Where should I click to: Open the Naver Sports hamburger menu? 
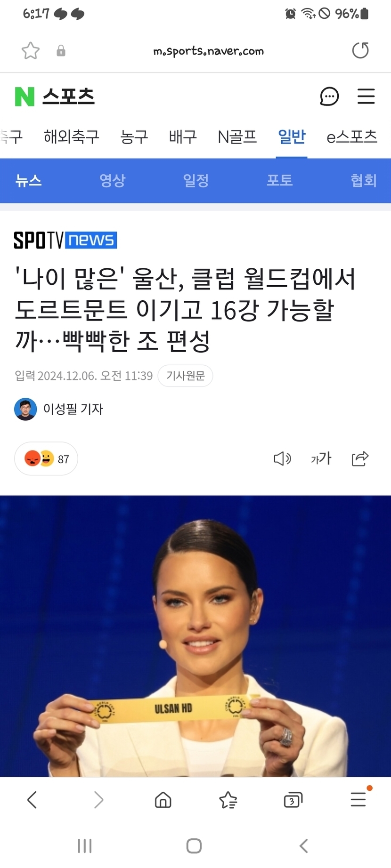click(x=366, y=96)
